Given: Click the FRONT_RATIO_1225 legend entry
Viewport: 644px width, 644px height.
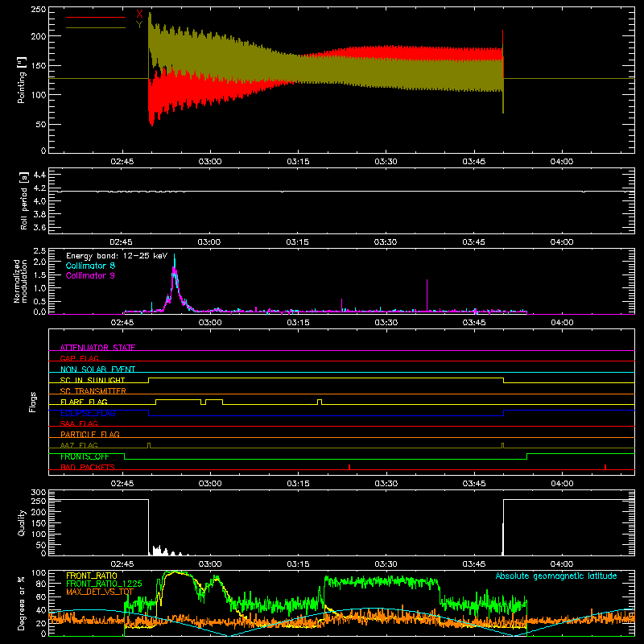Looking at the screenshot, I should 104,584.
